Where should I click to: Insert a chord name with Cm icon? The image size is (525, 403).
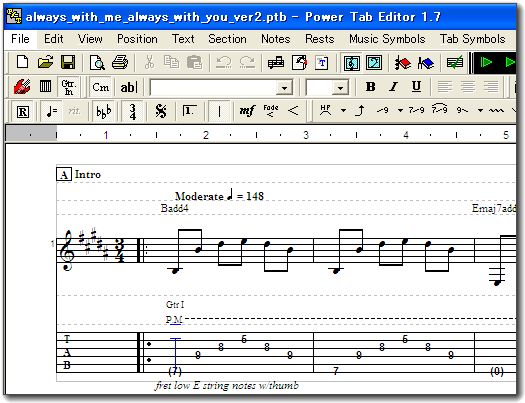coord(100,87)
